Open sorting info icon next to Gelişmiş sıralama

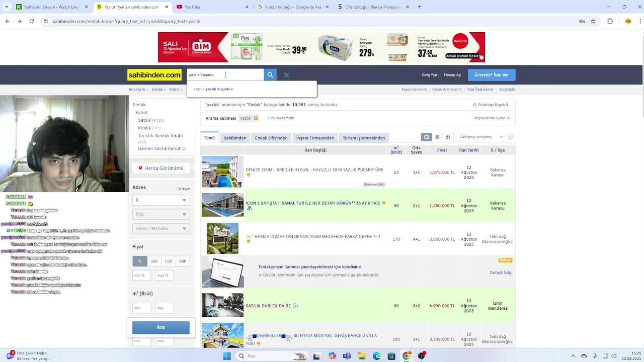click(x=511, y=137)
